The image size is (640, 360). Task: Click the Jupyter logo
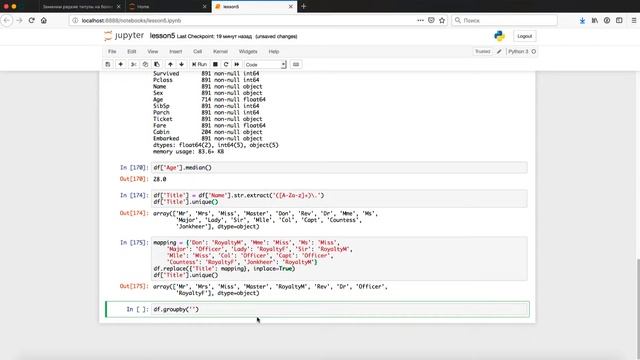coord(124,36)
